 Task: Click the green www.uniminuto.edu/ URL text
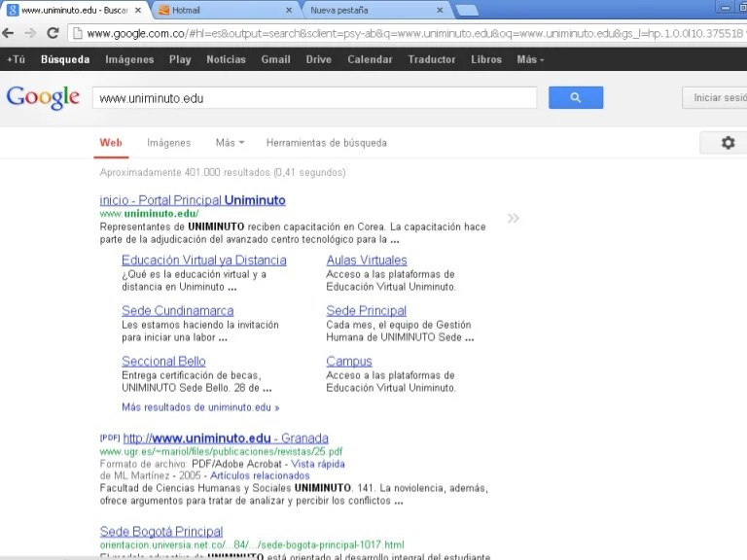point(149,213)
